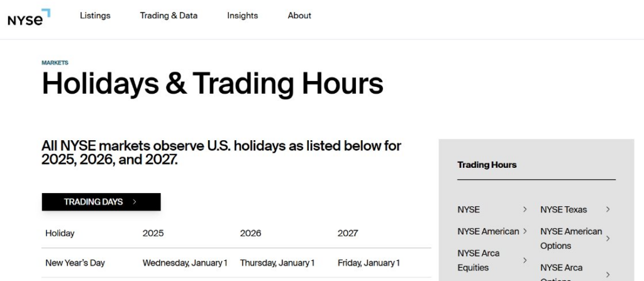Go to NYSE American trading hours
Image resolution: width=644 pixels, height=281 pixels.
(488, 231)
